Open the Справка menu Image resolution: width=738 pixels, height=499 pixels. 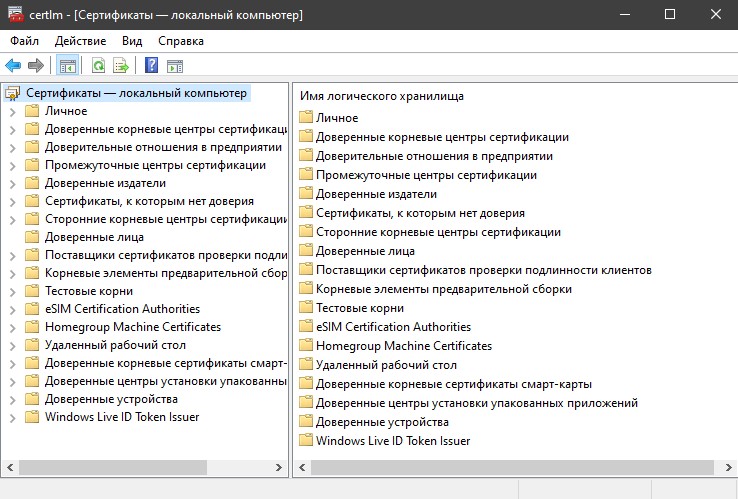(181, 41)
